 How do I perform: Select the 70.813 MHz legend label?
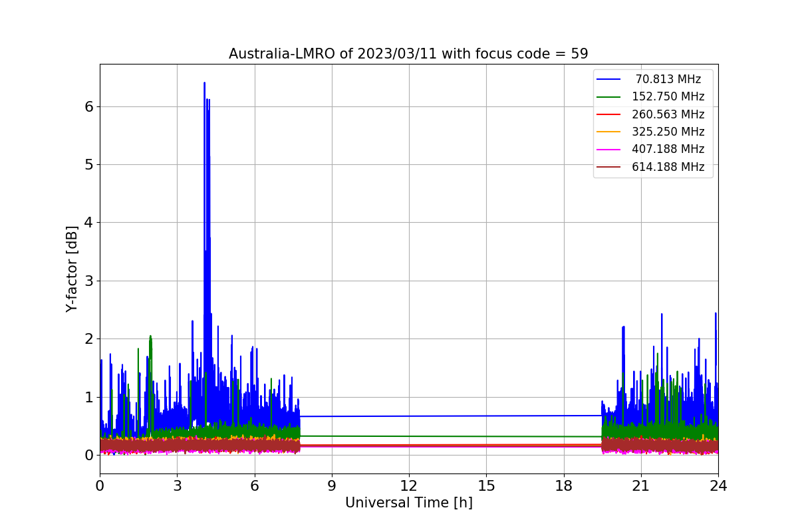tap(668, 79)
